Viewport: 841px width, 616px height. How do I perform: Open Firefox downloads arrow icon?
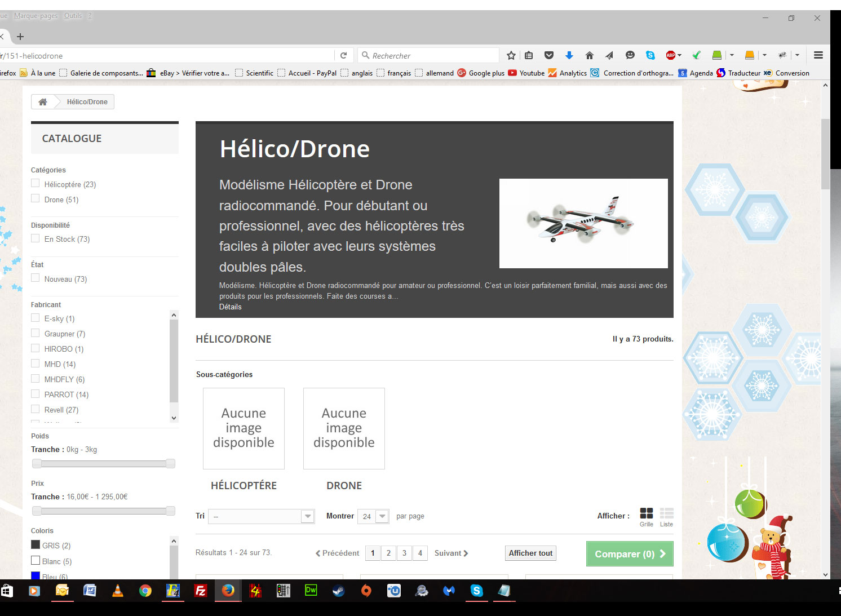[569, 55]
